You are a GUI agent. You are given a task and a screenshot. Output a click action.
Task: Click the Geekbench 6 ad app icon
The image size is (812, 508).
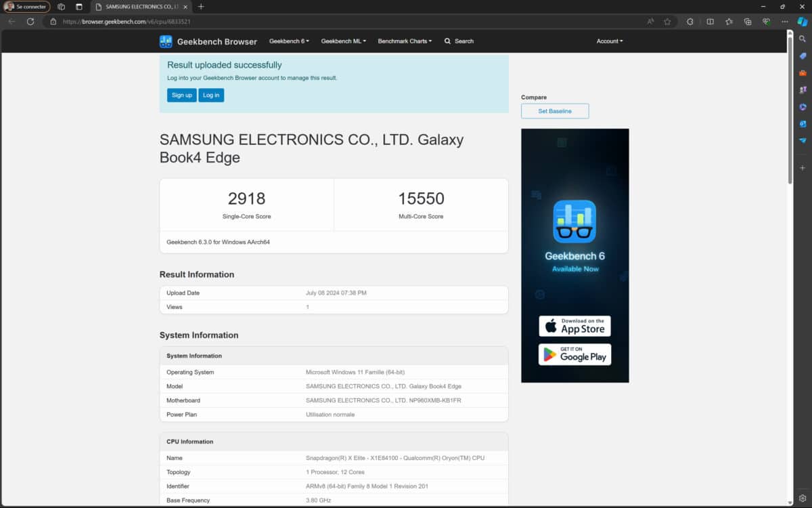[574, 221]
